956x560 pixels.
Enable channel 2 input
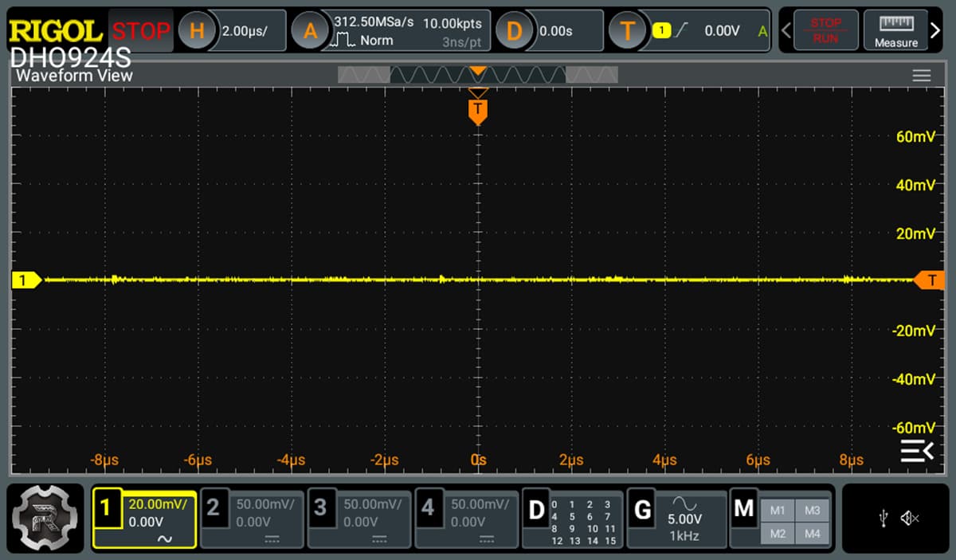click(252, 519)
